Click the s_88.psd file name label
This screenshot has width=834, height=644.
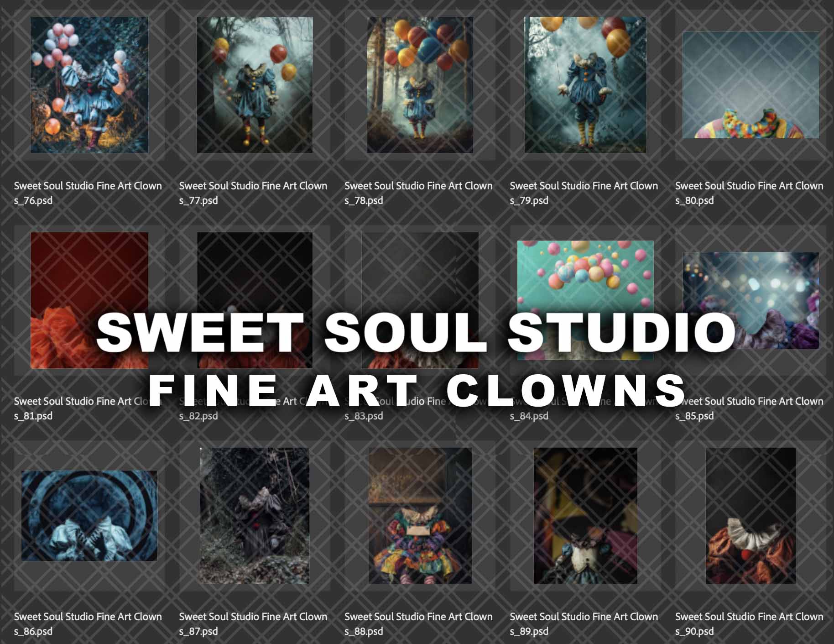click(418, 624)
